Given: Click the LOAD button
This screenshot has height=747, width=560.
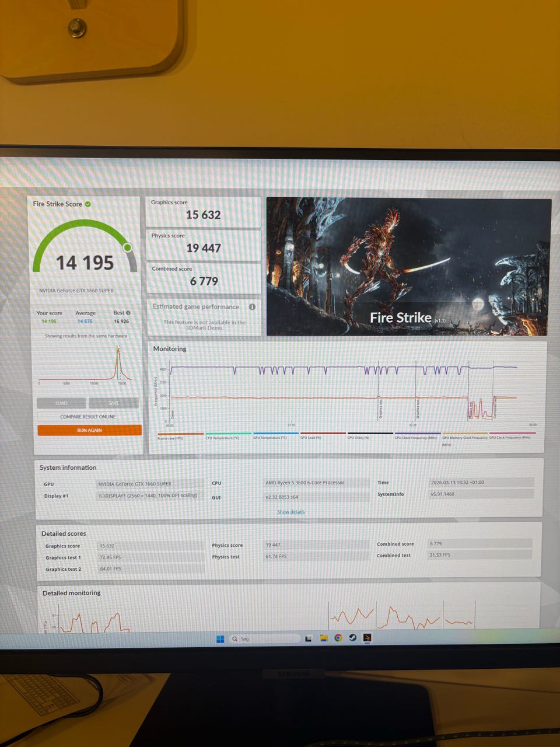Looking at the screenshot, I should pos(61,403).
